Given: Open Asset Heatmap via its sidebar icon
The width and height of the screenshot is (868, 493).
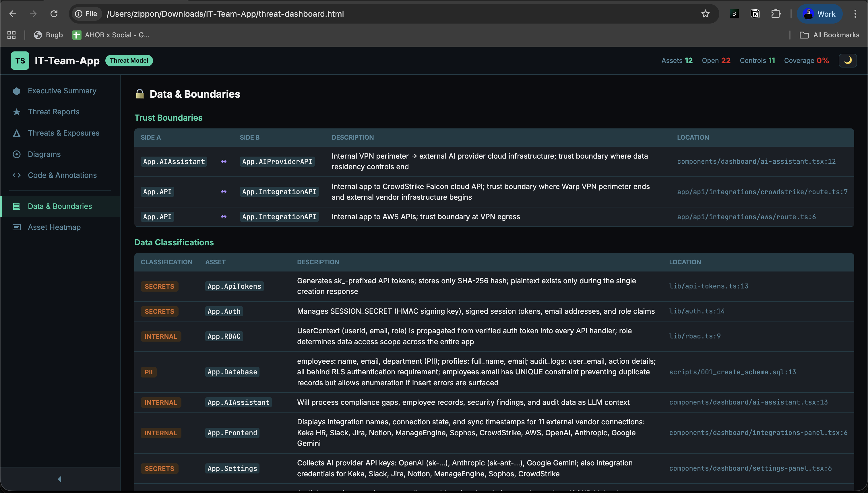Looking at the screenshot, I should [16, 227].
